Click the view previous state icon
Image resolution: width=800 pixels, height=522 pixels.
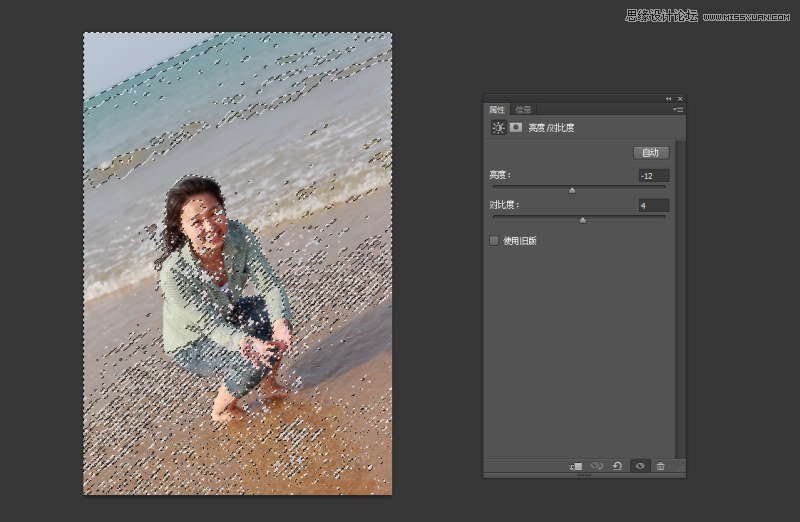(x=597, y=466)
